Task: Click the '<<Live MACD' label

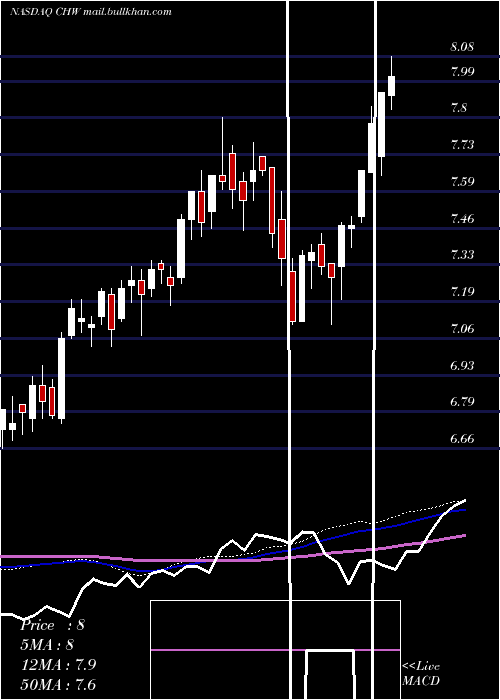Action: (421, 673)
